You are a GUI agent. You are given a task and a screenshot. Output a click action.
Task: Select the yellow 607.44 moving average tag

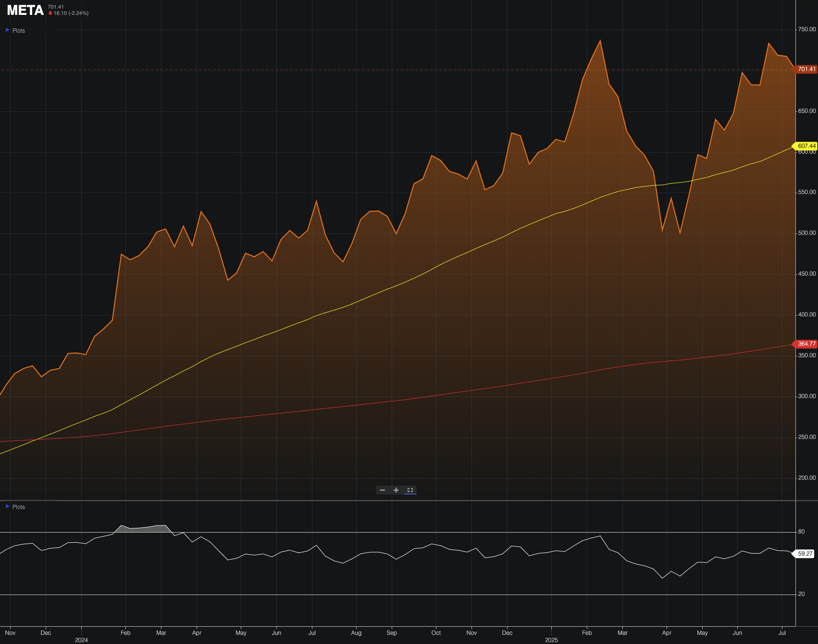click(806, 146)
